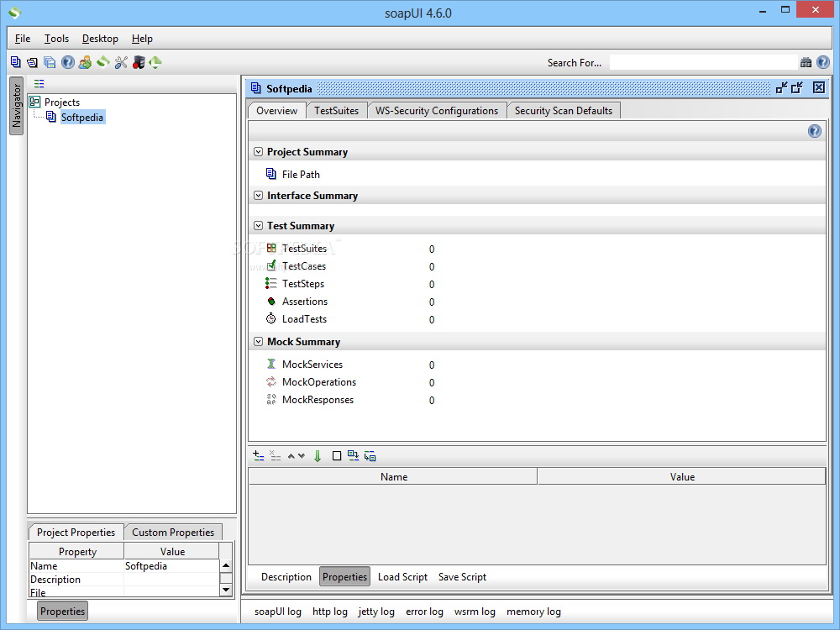Click the property grid scrollbar down arrow
Image resolution: width=840 pixels, height=630 pixels.
(x=226, y=590)
